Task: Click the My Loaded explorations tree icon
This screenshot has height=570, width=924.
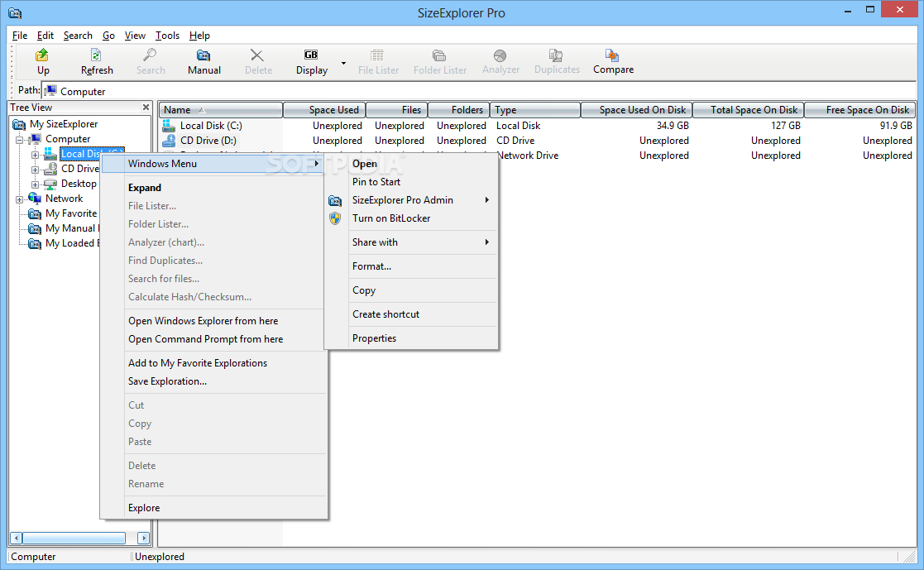Action: (x=35, y=243)
